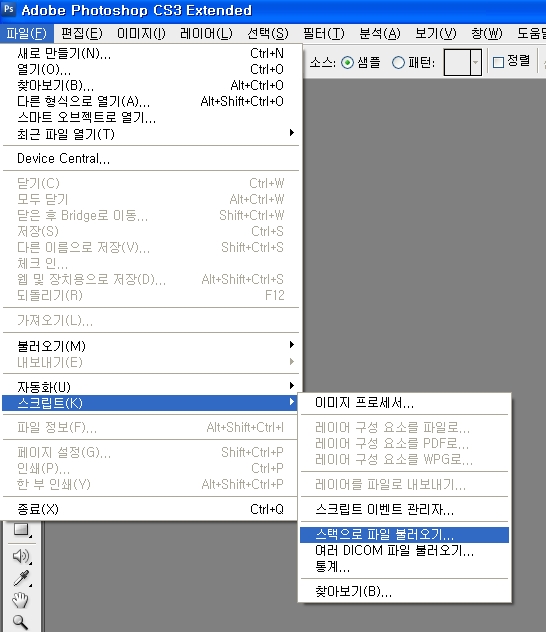
Task: Select 여러 DICOM 파일 불러오기...
Action: tap(405, 551)
